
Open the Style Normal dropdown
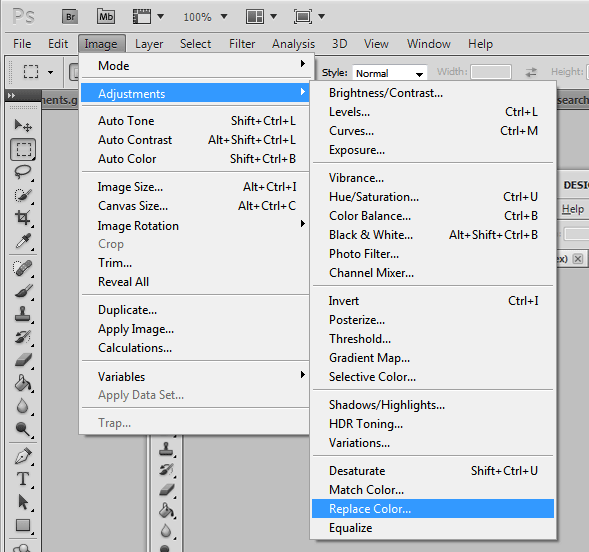(390, 73)
